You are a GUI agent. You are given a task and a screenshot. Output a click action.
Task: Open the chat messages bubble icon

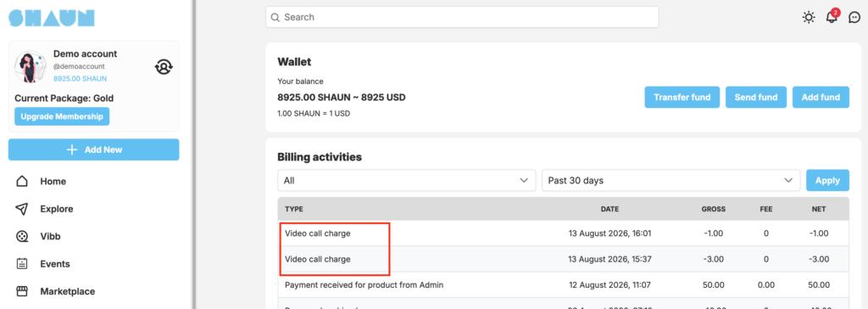854,17
